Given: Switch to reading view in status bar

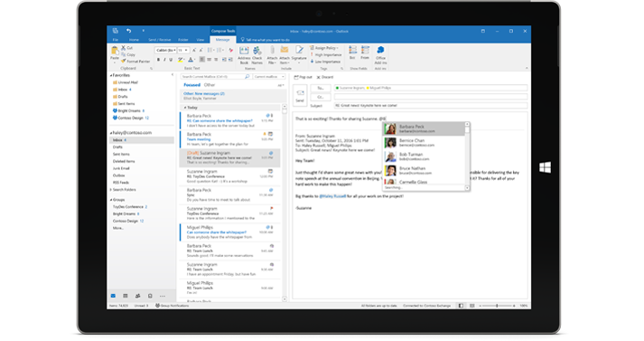Looking at the screenshot, I should tap(472, 306).
